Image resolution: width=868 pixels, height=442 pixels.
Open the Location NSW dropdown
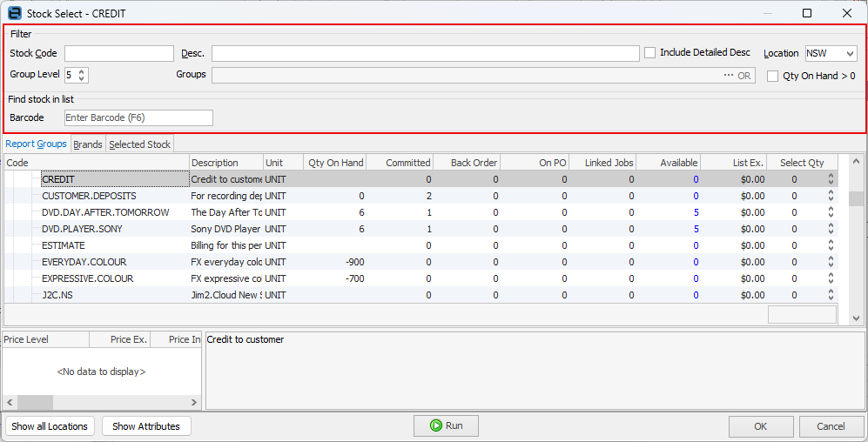850,54
